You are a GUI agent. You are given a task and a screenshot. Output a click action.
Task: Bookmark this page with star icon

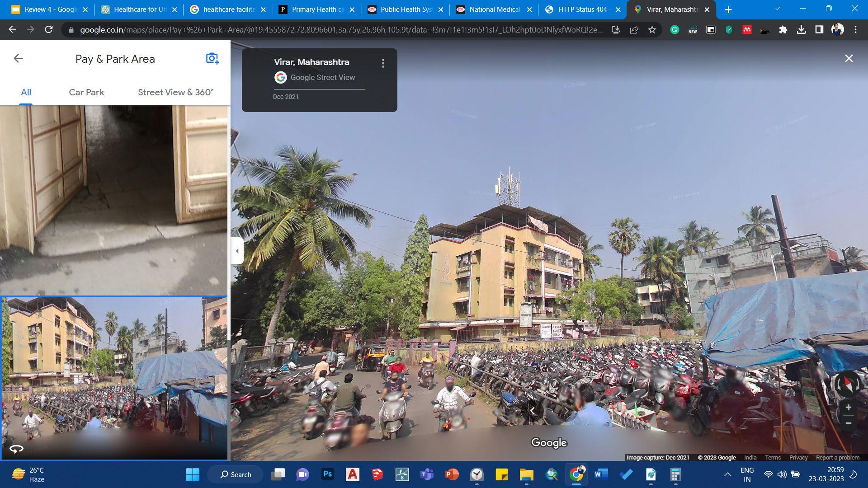pyautogui.click(x=651, y=30)
